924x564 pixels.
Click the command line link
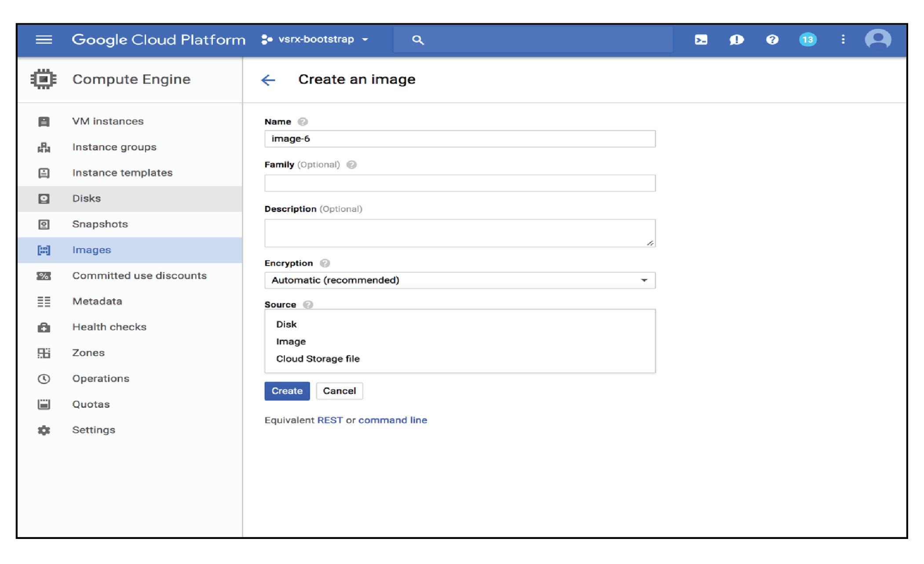pyautogui.click(x=392, y=420)
